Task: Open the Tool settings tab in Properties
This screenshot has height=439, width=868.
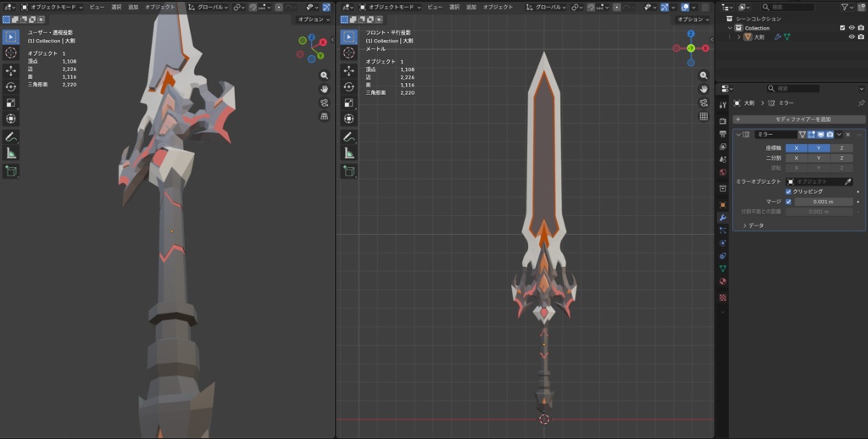Action: [722, 104]
